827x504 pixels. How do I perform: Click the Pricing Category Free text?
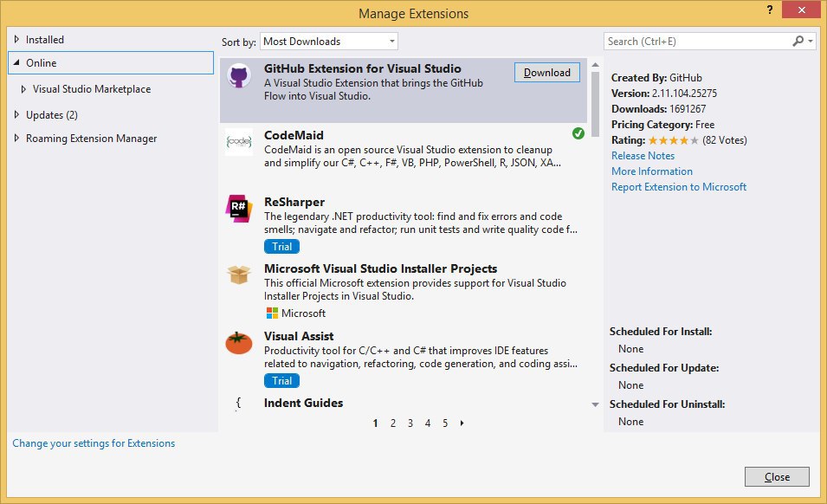click(663, 125)
